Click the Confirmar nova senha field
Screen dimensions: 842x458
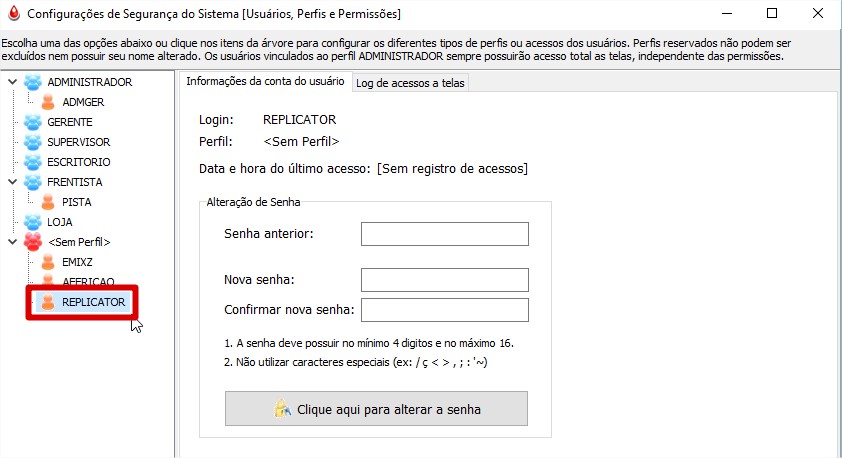point(445,310)
